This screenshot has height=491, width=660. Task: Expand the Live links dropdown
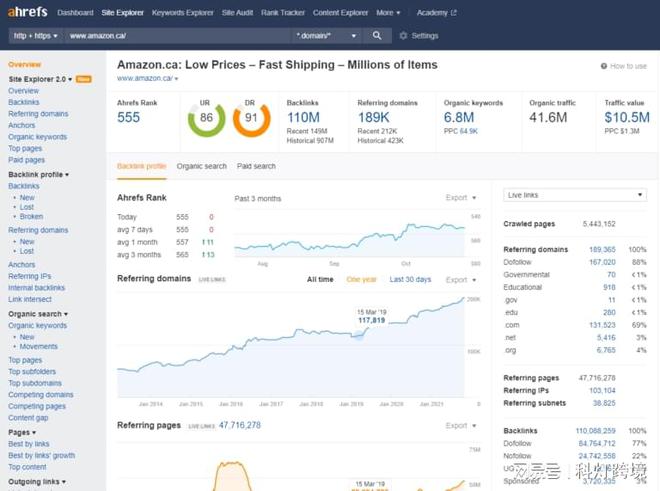(x=575, y=195)
